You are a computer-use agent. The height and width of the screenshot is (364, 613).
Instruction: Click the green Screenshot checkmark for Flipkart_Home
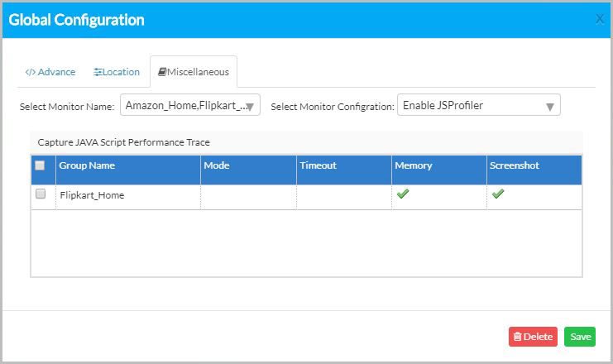click(x=498, y=194)
